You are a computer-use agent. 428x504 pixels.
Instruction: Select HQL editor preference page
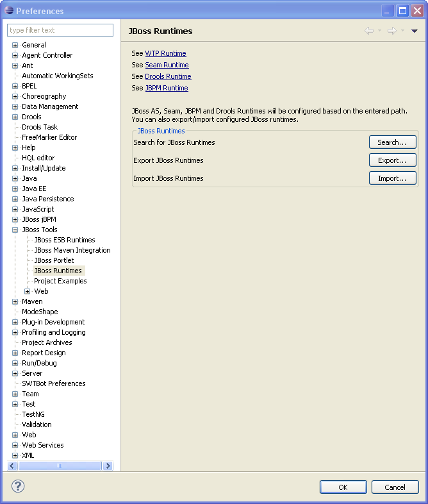(x=38, y=158)
